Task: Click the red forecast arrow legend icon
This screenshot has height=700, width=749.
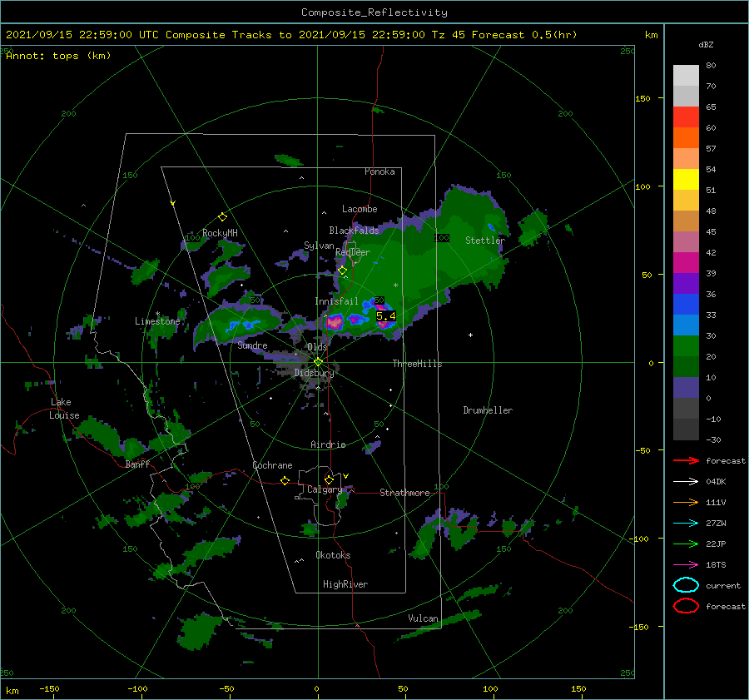Action: (x=686, y=460)
